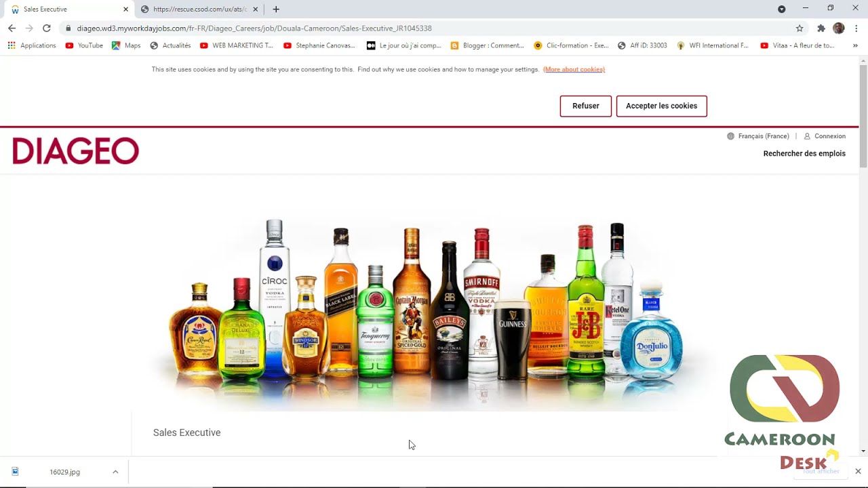868x488 pixels.
Task: Open the Blogger : Comment... bookmark
Action: pyautogui.click(x=487, y=45)
